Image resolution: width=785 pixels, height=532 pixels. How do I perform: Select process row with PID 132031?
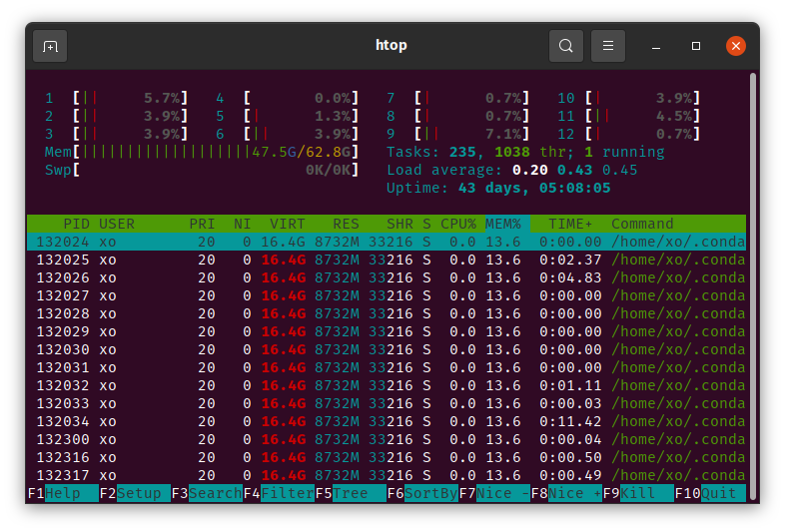[387, 367]
